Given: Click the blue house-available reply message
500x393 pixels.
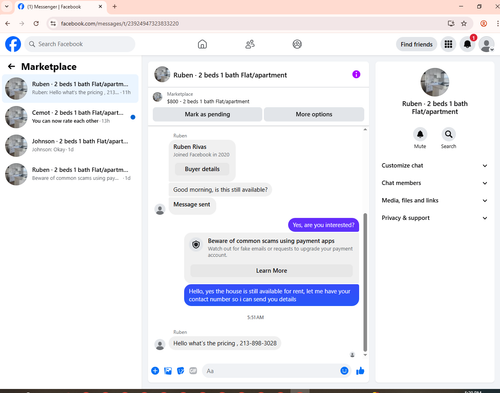Looking at the screenshot, I should (x=271, y=295).
